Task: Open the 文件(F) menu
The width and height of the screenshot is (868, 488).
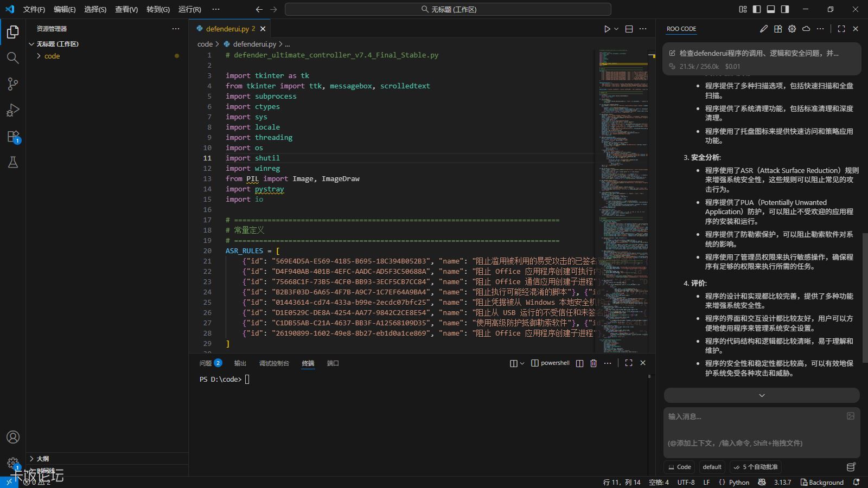Action: (34, 9)
